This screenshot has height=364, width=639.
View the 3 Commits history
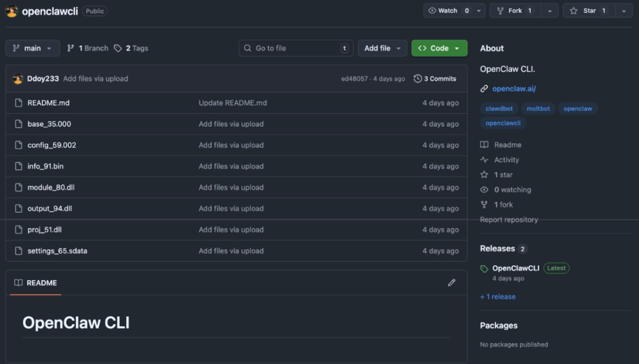(435, 79)
